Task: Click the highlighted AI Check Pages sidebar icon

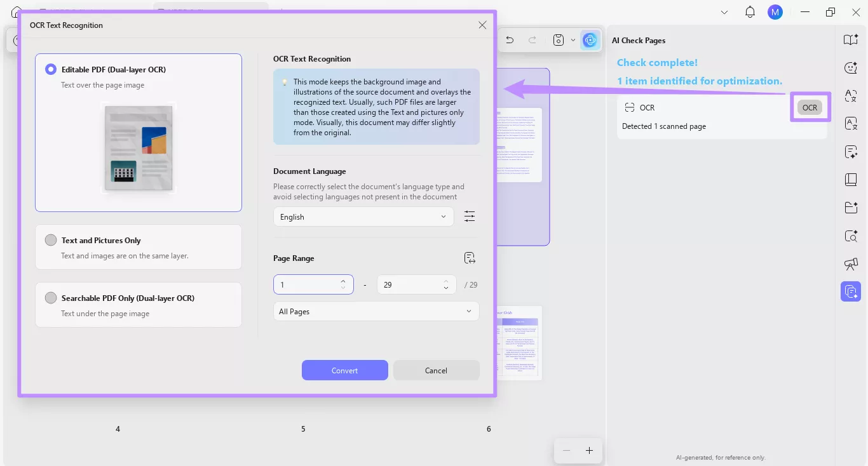Action: (x=851, y=291)
